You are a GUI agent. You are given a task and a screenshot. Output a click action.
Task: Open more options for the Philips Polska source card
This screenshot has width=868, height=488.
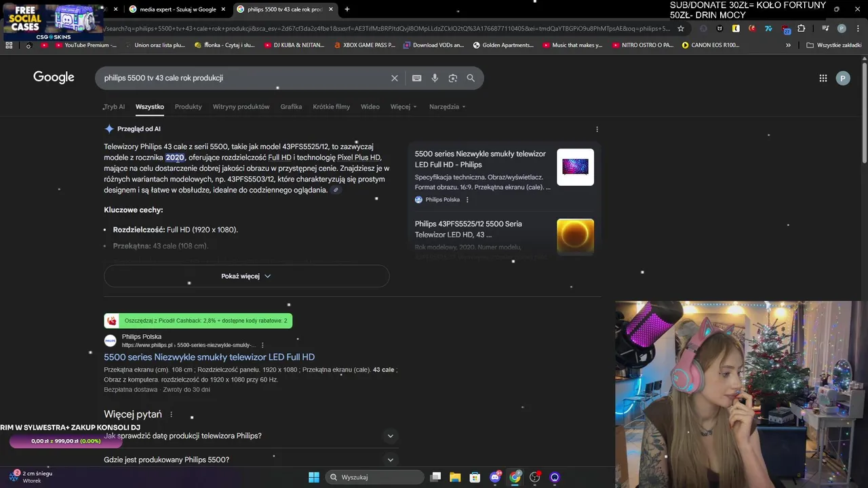tap(467, 199)
